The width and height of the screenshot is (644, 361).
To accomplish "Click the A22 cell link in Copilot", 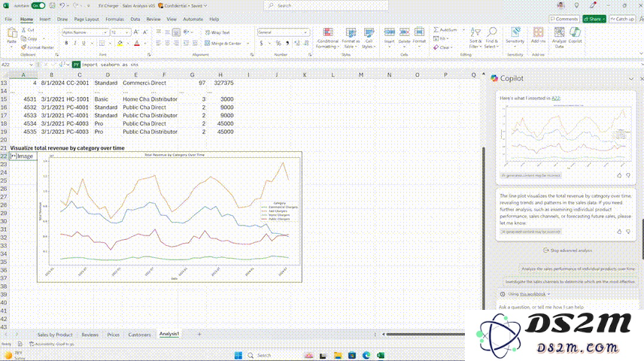I will pos(555,99).
